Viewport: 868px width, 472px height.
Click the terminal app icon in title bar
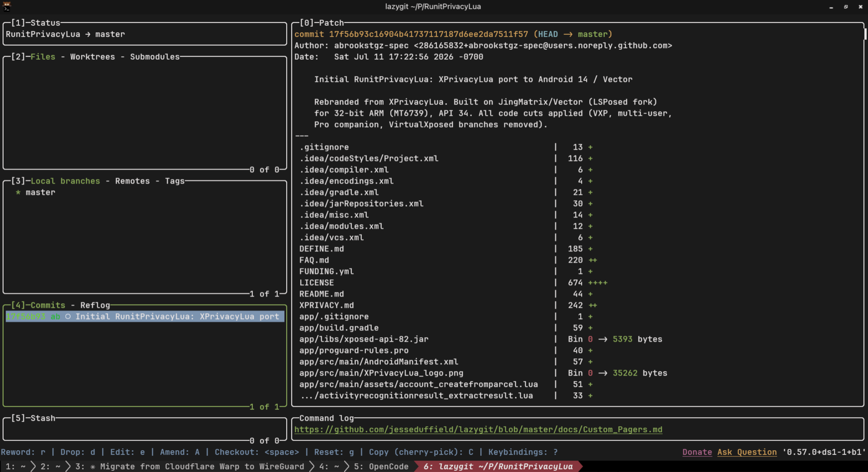[x=7, y=7]
